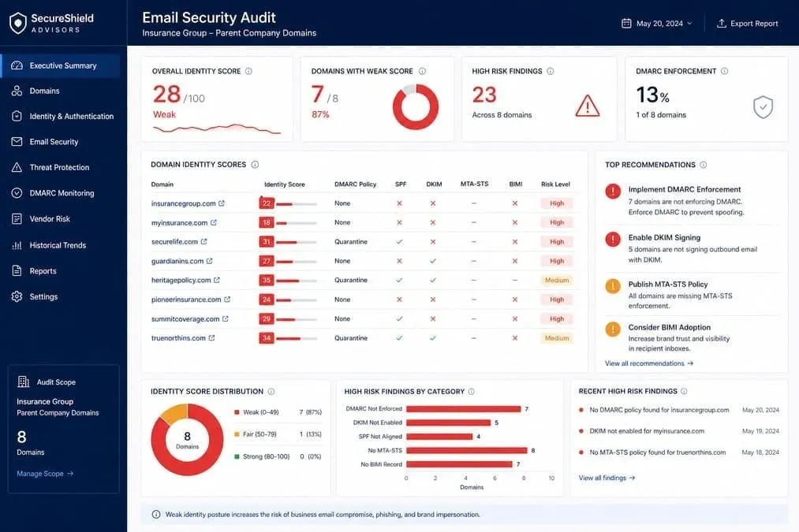
Task: Open external link icon for guardianins.com
Action: (210, 261)
